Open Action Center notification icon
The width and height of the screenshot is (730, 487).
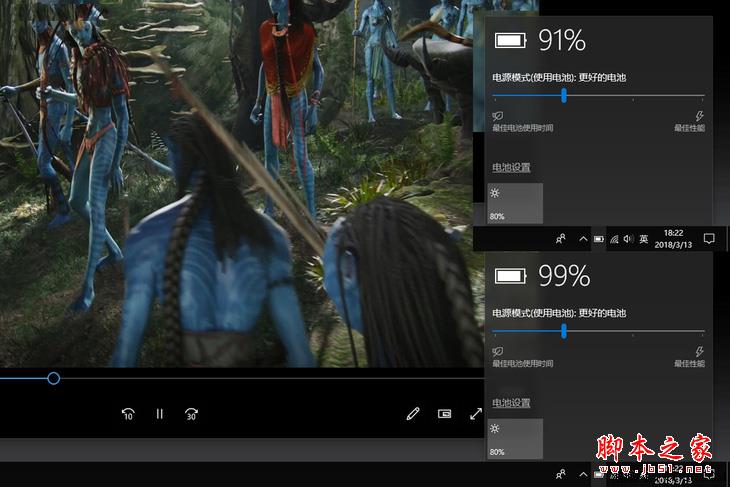coord(709,239)
